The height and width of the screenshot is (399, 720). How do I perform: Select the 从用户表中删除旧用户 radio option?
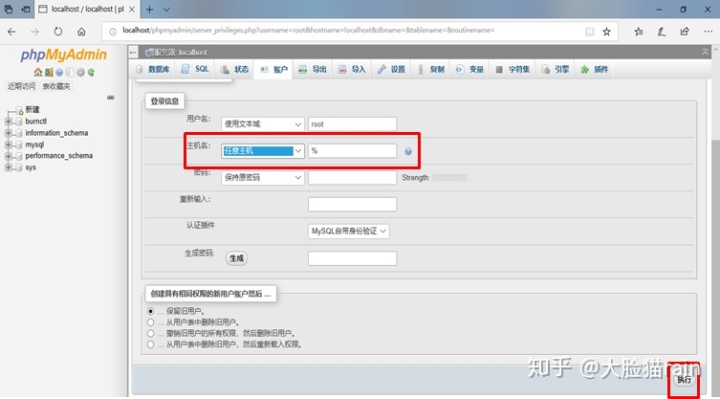coord(150,322)
